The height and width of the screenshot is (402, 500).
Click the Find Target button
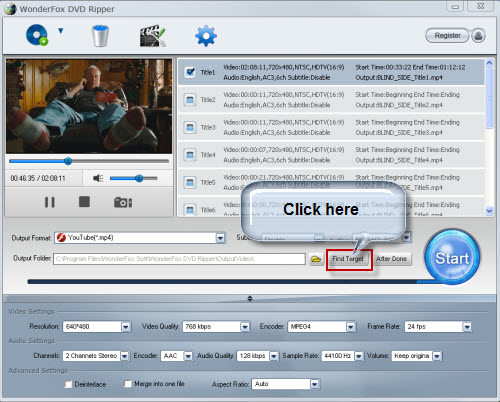pyautogui.click(x=348, y=259)
